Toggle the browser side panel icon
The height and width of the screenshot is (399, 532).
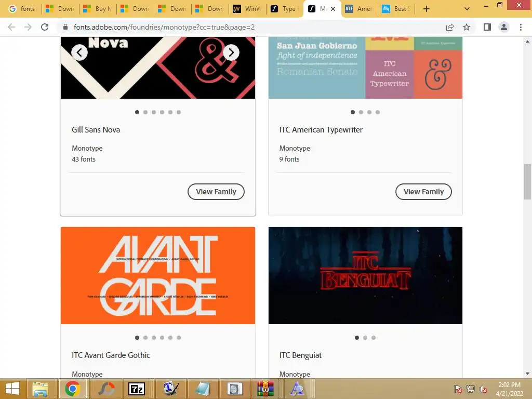pyautogui.click(x=487, y=27)
